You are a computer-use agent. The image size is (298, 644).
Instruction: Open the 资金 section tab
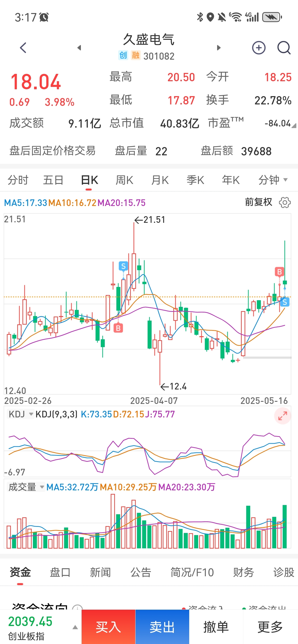[20, 572]
